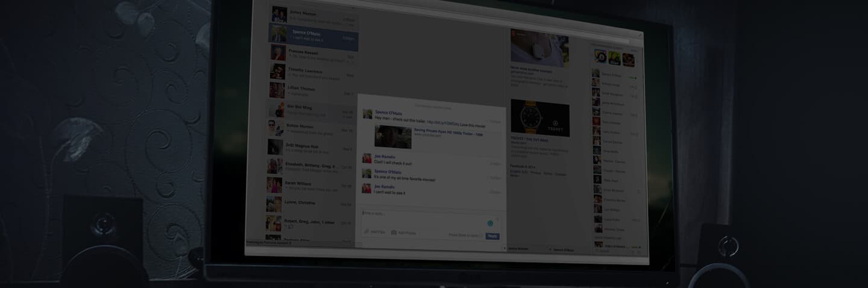868x288 pixels.
Task: Toggle the Press Enter to send checkbox
Action: (482, 236)
